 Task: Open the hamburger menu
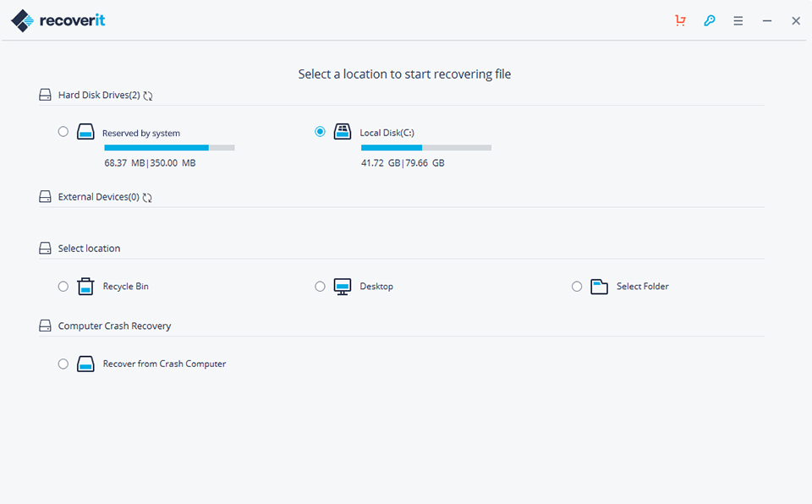[738, 20]
